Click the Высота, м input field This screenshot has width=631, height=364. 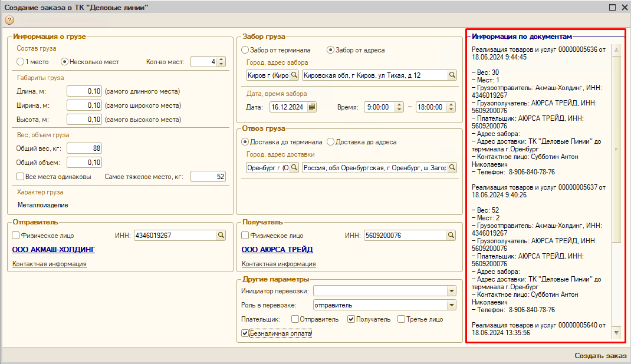click(84, 120)
